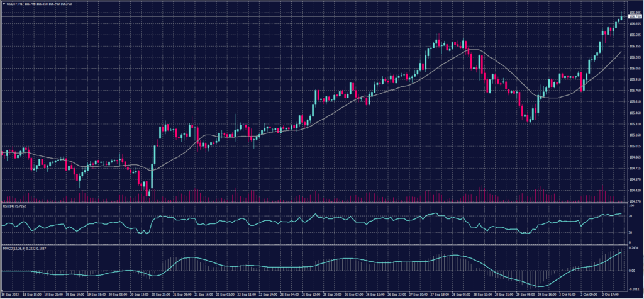644x299 pixels.
Task: Open the chart dropdown triangle beside USDX
Action: (x=4, y=5)
